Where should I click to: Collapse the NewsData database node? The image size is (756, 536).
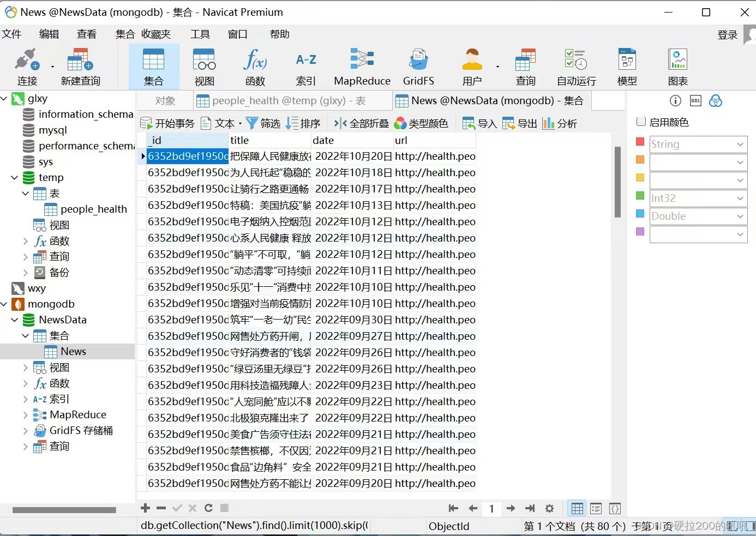(15, 320)
